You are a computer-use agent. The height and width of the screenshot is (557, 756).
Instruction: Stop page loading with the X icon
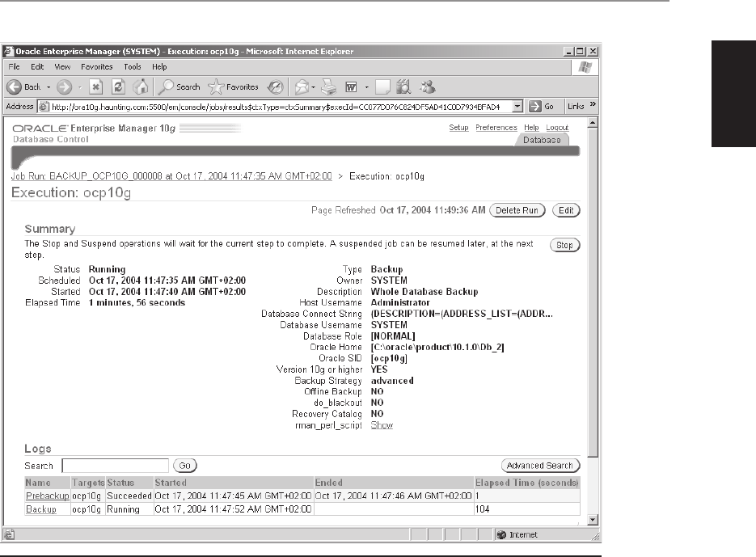[96, 87]
